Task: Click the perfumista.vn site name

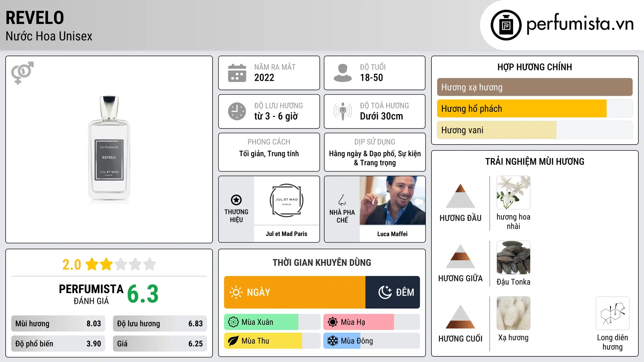Action: 580,24
